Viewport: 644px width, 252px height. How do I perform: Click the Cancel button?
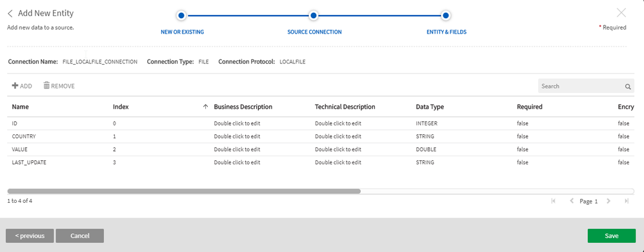click(79, 236)
